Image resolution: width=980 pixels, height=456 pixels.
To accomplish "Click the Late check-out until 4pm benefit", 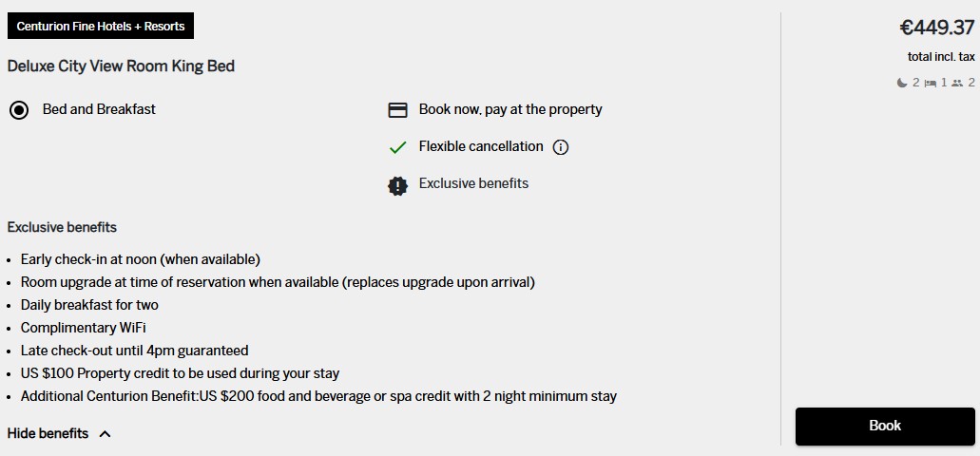I will click(134, 351).
